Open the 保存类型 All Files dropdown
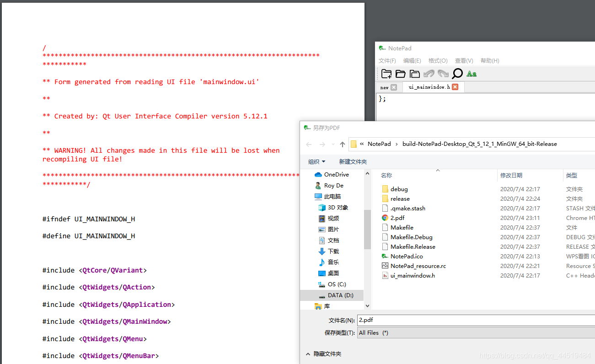 point(476,333)
